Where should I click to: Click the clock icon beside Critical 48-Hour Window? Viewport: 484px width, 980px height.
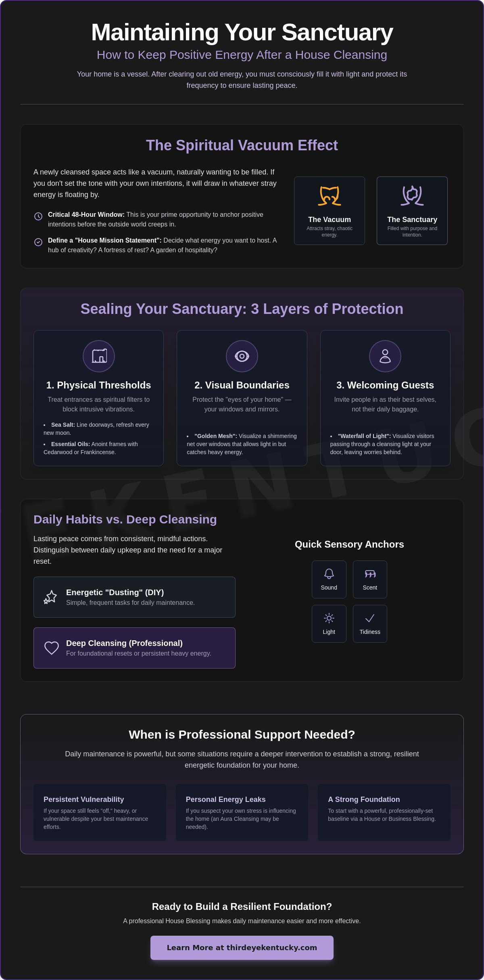[38, 216]
